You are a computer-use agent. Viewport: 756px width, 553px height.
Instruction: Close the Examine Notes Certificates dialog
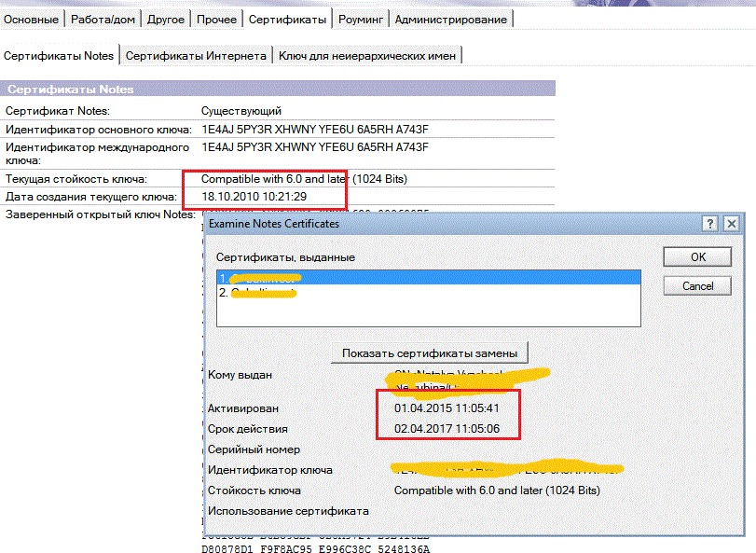(x=731, y=224)
